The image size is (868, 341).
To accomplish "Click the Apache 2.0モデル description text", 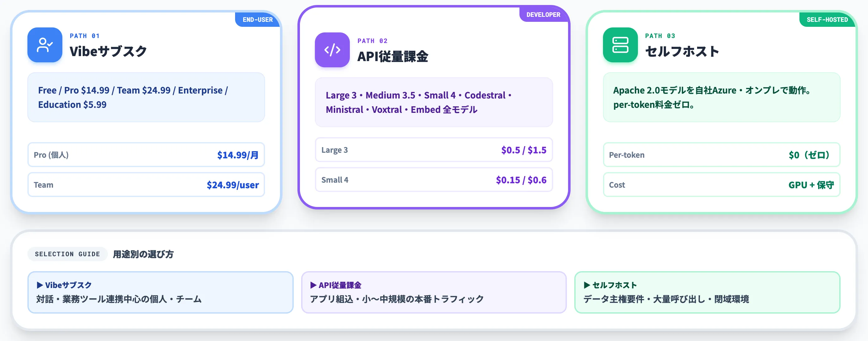I will tap(712, 97).
